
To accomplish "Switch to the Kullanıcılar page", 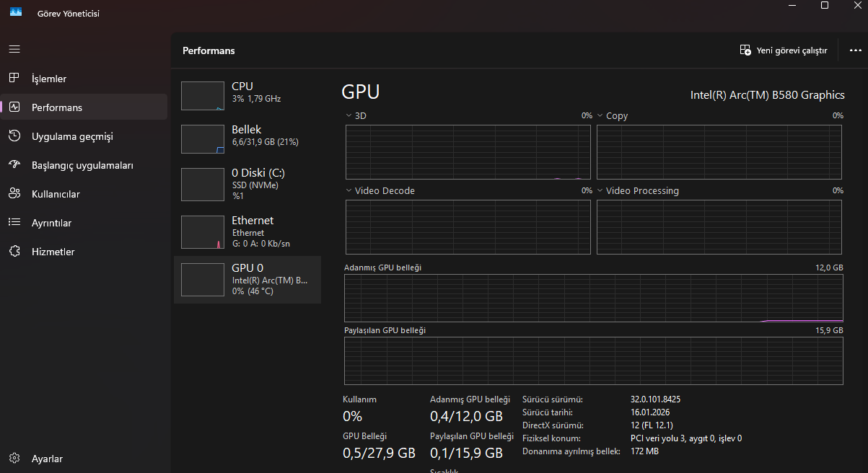I will 84,194.
